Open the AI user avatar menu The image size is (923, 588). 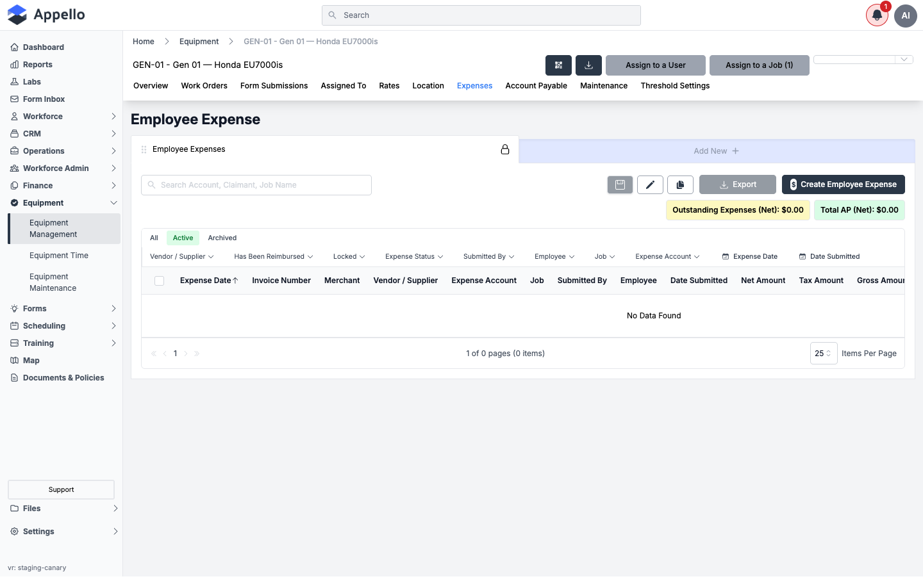pos(906,15)
